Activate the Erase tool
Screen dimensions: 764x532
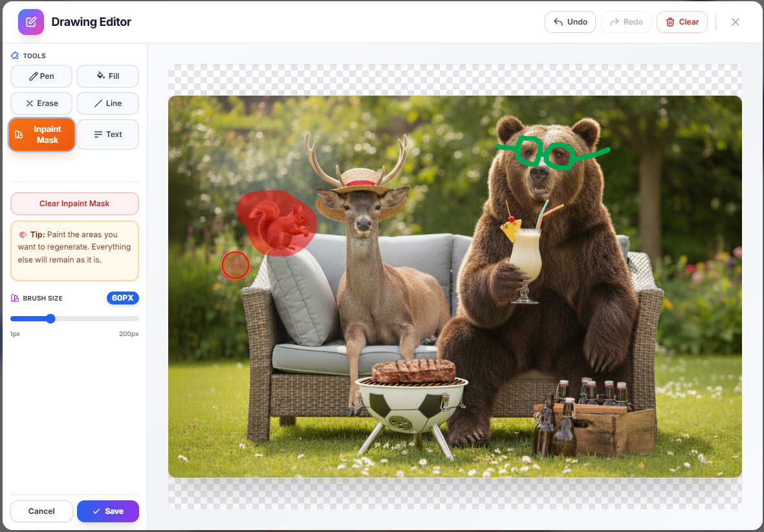pyautogui.click(x=41, y=103)
